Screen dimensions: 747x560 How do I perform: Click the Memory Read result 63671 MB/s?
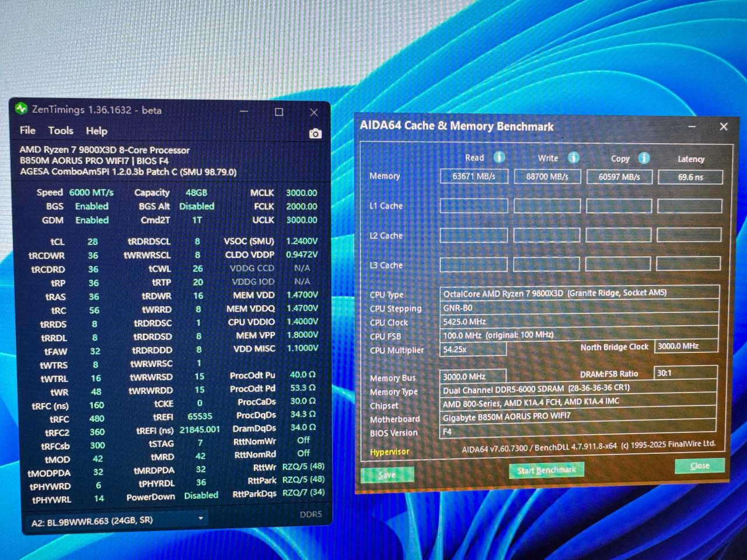(x=474, y=176)
